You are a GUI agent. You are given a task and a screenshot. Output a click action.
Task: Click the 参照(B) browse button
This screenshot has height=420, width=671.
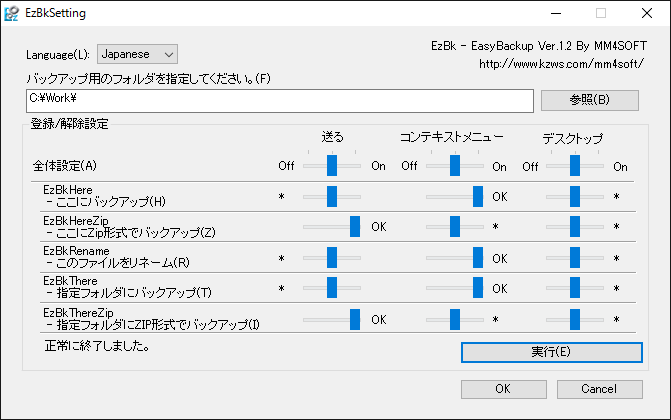tap(590, 100)
